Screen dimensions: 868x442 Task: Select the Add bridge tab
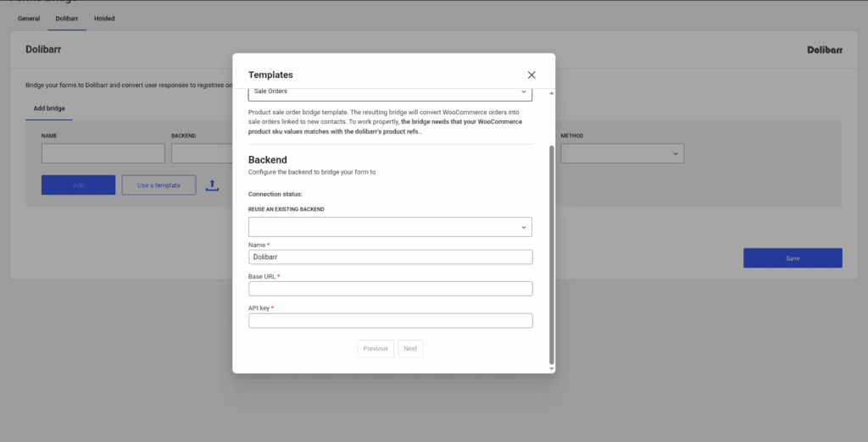tap(48, 108)
